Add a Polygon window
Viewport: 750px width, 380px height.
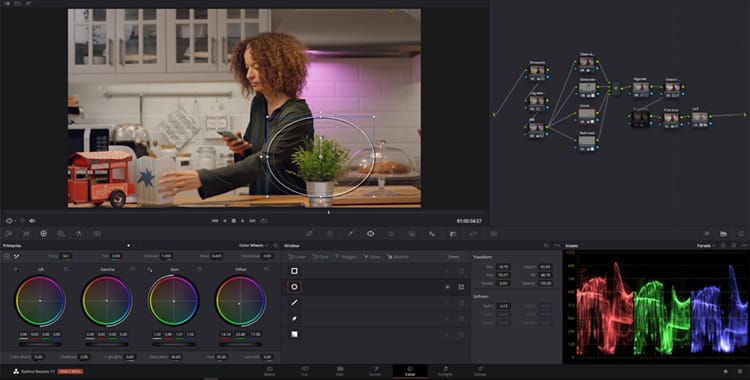(x=346, y=257)
